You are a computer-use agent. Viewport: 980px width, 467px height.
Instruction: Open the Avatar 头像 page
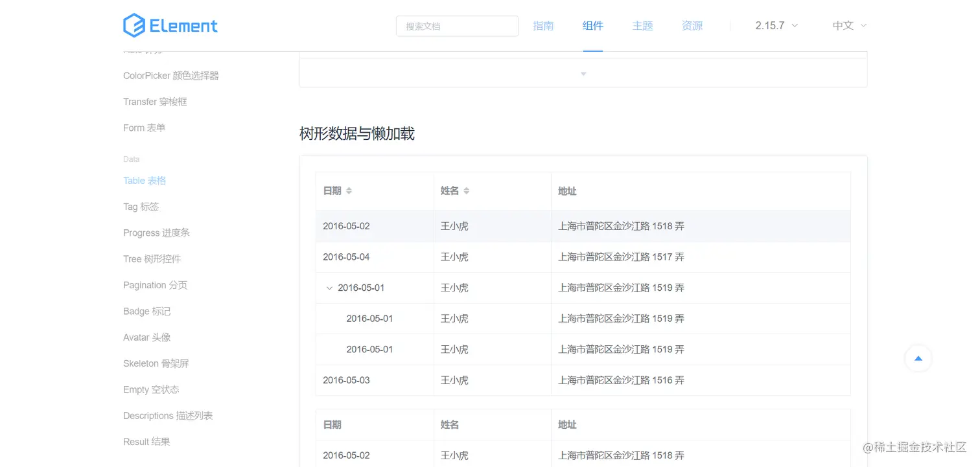point(147,337)
